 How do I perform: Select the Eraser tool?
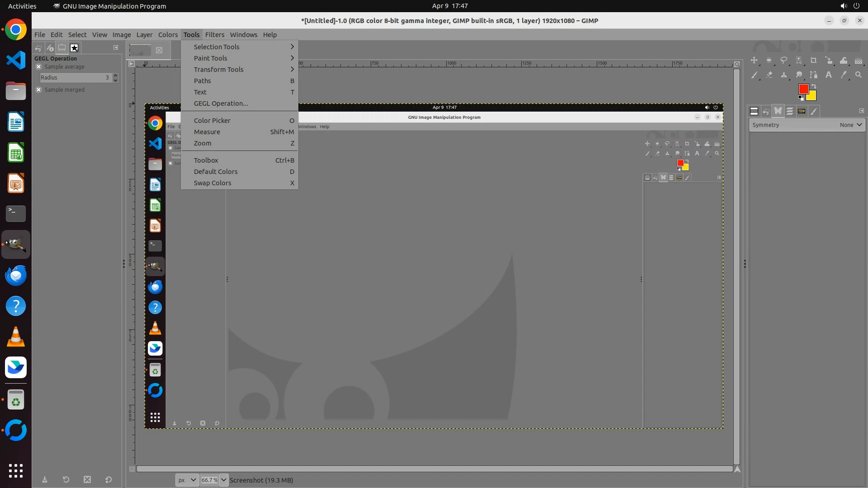pos(769,75)
